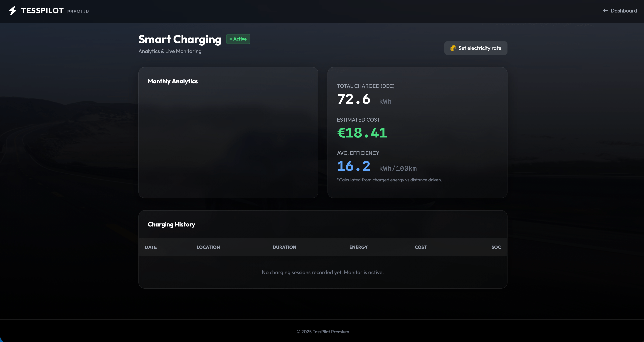Viewport: 644px width, 342px height.
Task: Click the back arrow beside Dashboard
Action: [x=605, y=11]
